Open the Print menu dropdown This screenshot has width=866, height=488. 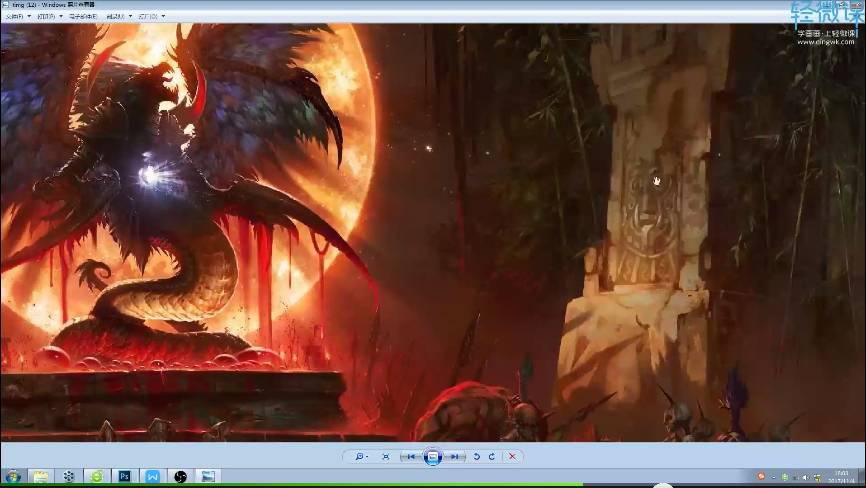50,17
